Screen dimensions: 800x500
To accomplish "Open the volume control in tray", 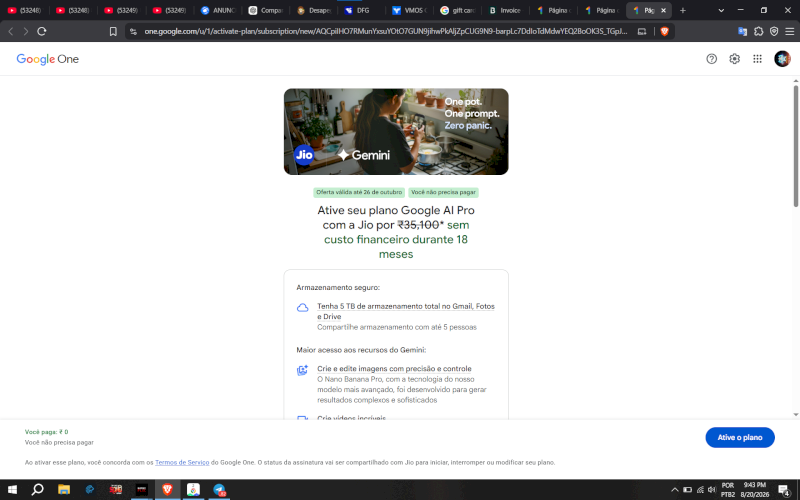I will (712, 490).
